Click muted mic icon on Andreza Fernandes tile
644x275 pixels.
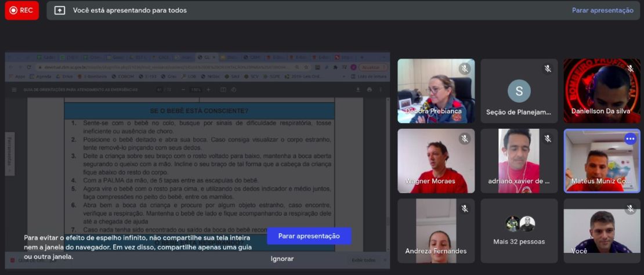click(465, 209)
